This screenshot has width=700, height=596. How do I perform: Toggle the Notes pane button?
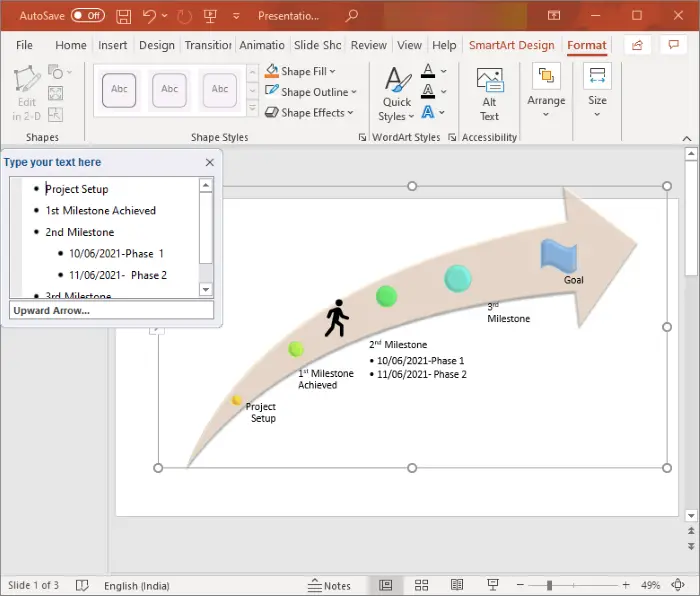pos(329,585)
